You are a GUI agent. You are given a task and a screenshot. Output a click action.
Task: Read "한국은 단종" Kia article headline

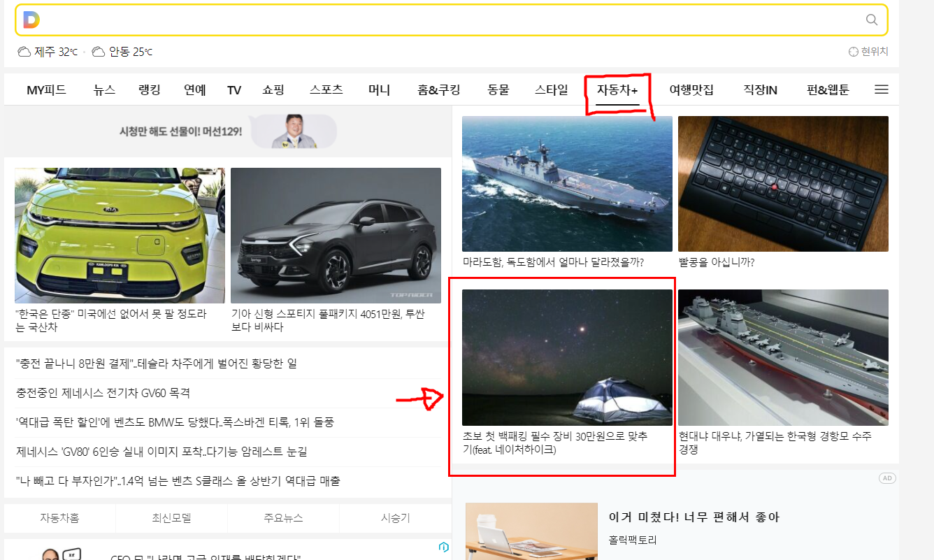(110, 320)
